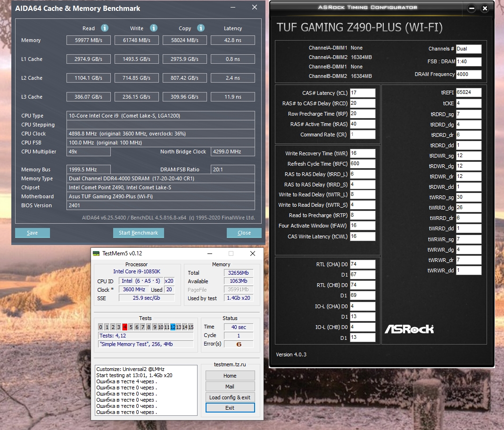Click Save in AIDA64 benchmark window
Screen dimensions: 504x430
coord(33,233)
